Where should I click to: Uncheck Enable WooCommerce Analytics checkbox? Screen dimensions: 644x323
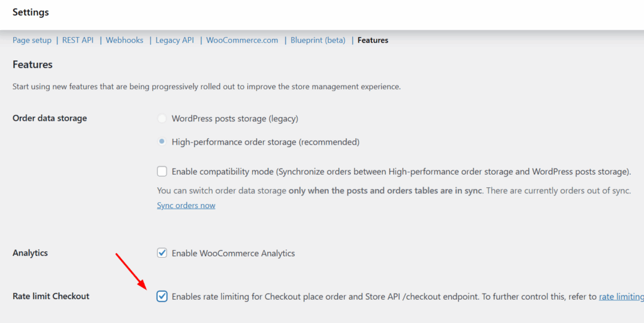coord(162,253)
